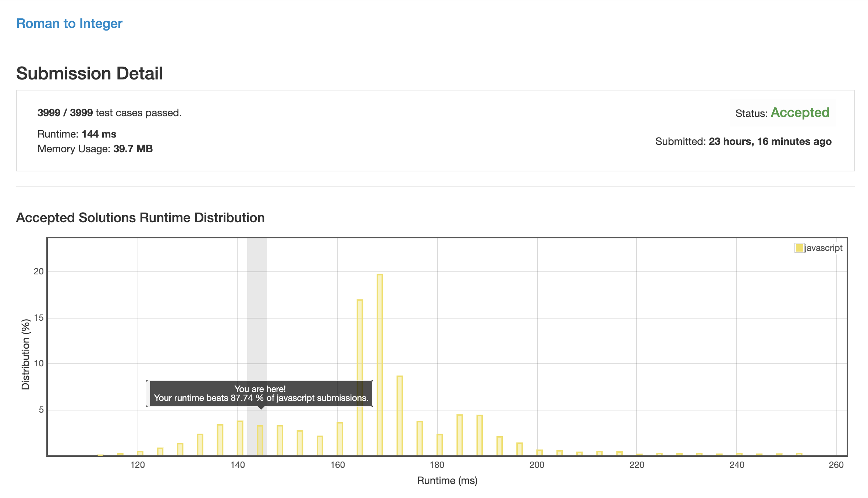Click the Runtime (ms) axis label

[x=447, y=481]
